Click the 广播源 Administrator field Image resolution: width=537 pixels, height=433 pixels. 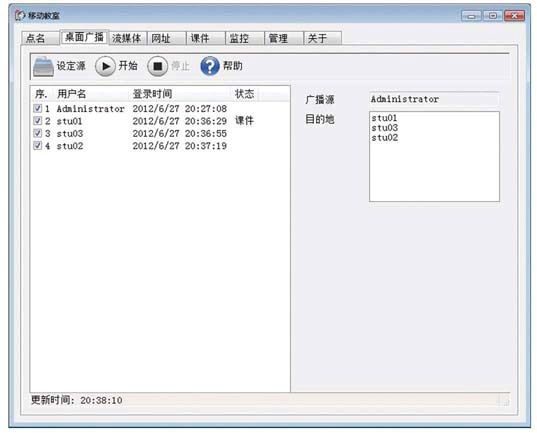434,99
